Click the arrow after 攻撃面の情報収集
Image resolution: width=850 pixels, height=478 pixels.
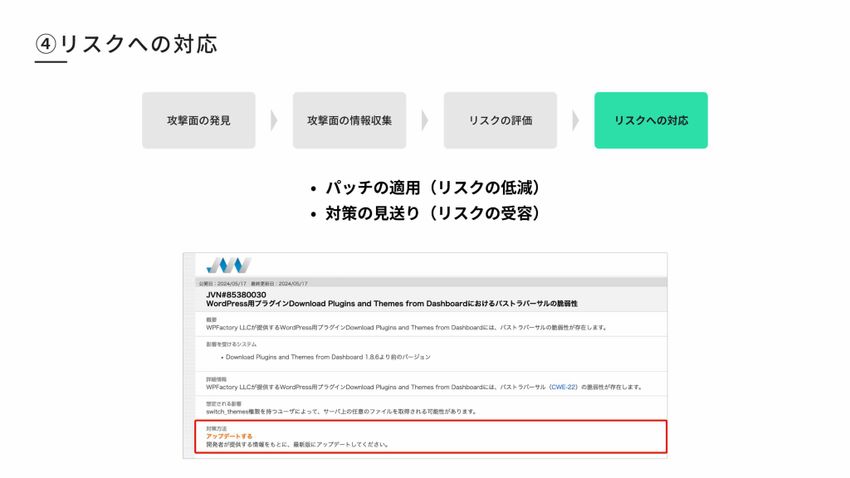click(425, 120)
